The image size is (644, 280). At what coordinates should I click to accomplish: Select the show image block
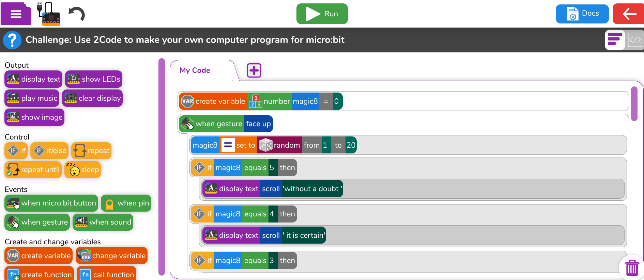[x=34, y=117]
